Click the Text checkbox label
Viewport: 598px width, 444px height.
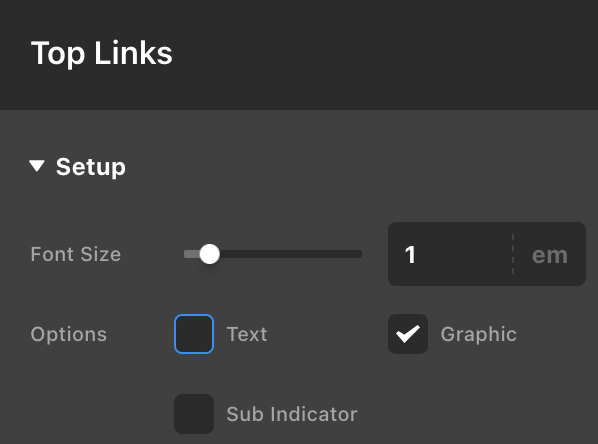pyautogui.click(x=247, y=334)
